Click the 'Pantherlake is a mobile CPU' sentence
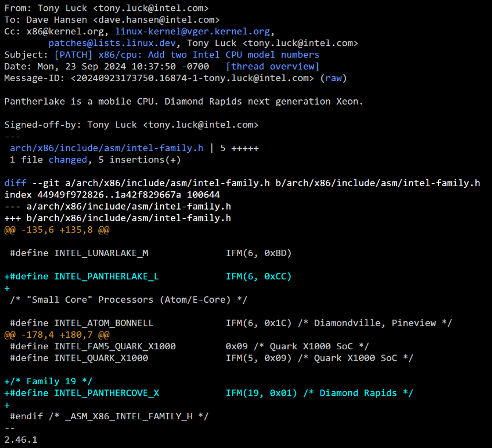The width and height of the screenshot is (492, 448). [x=183, y=102]
